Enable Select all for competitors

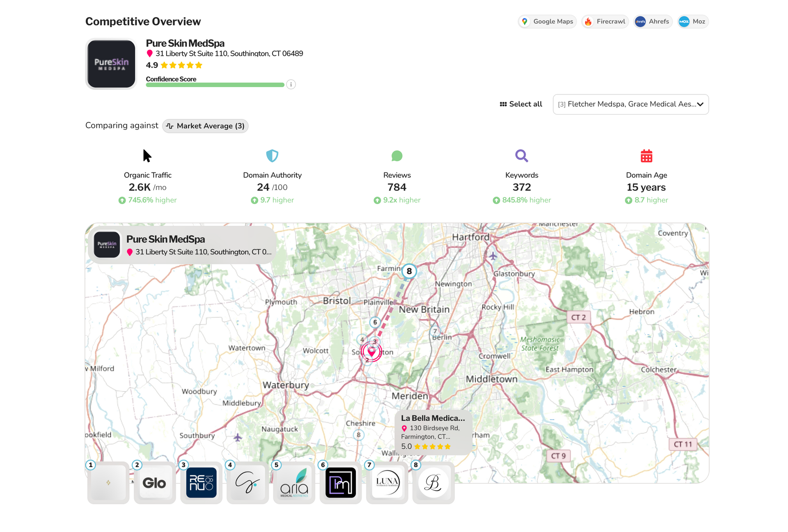pyautogui.click(x=520, y=104)
